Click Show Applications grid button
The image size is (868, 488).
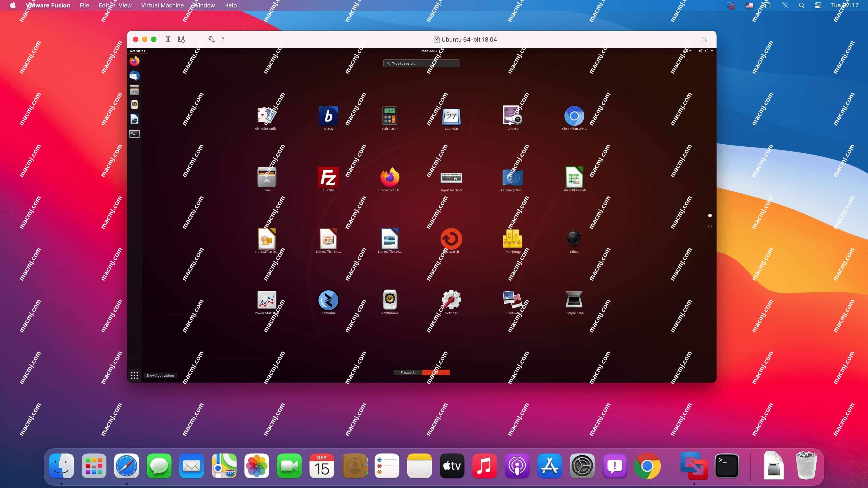[x=134, y=375]
